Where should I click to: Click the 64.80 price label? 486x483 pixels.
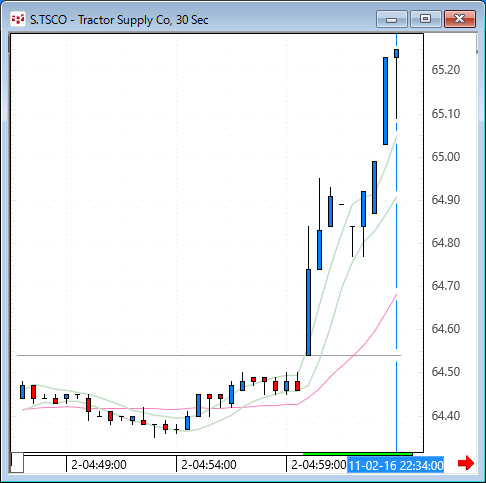[x=446, y=243]
